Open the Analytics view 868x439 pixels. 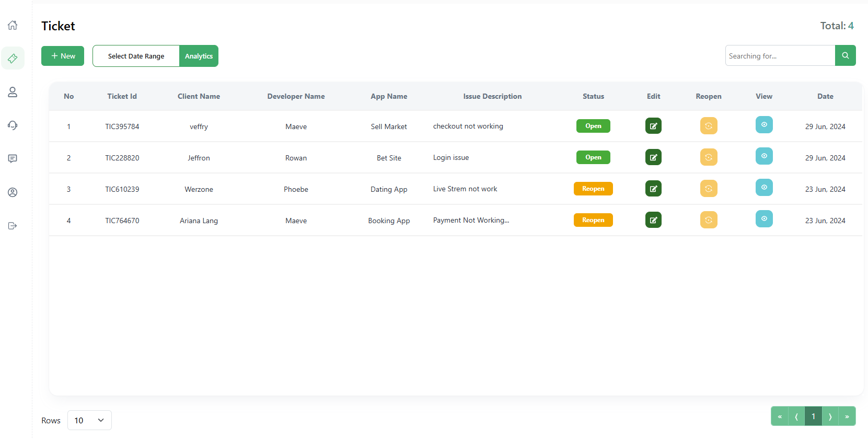199,56
